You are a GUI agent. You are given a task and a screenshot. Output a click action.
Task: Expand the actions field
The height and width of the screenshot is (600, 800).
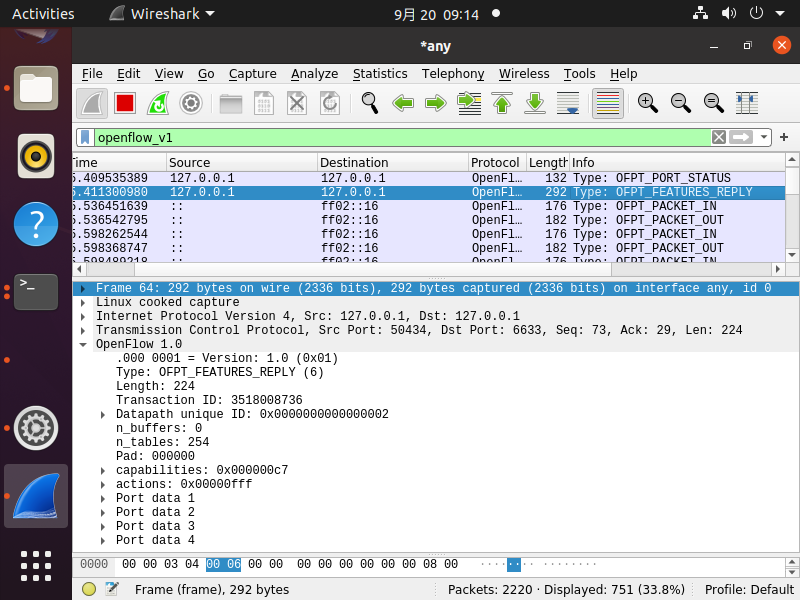(x=103, y=485)
